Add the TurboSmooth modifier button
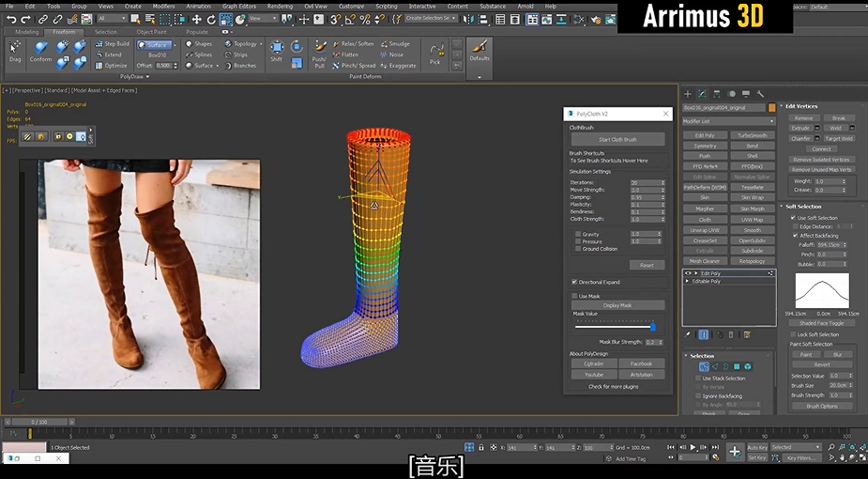The height and width of the screenshot is (479, 868). [x=753, y=135]
